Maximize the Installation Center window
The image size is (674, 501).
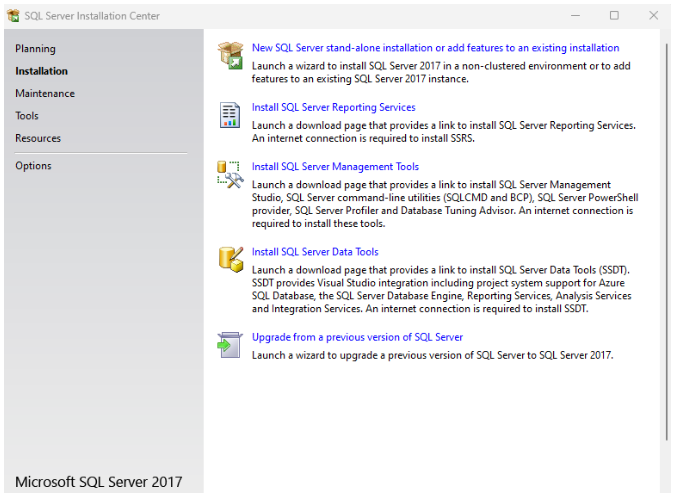pyautogui.click(x=614, y=15)
